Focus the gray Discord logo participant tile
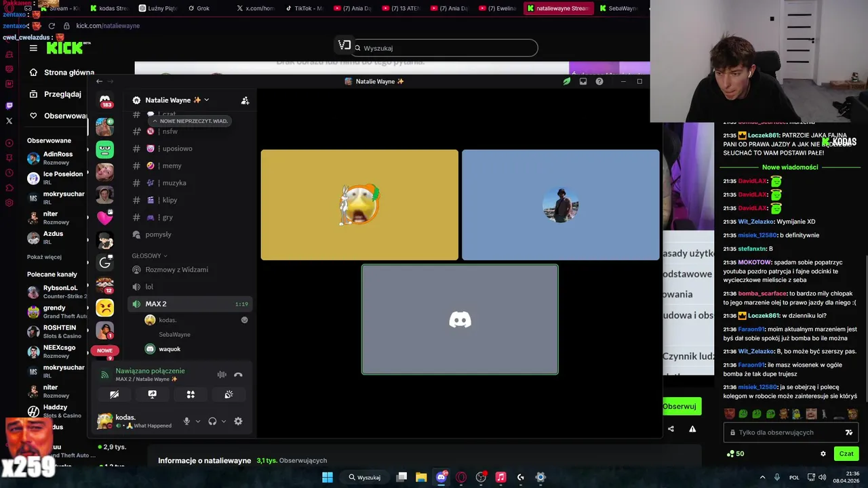This screenshot has width=868, height=488. point(460,319)
